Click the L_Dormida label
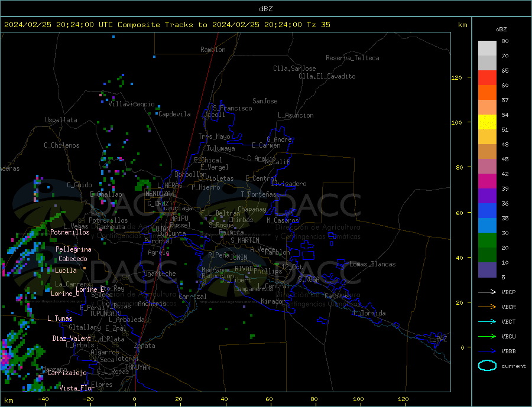The height and width of the screenshot is (407, 532). (x=370, y=313)
